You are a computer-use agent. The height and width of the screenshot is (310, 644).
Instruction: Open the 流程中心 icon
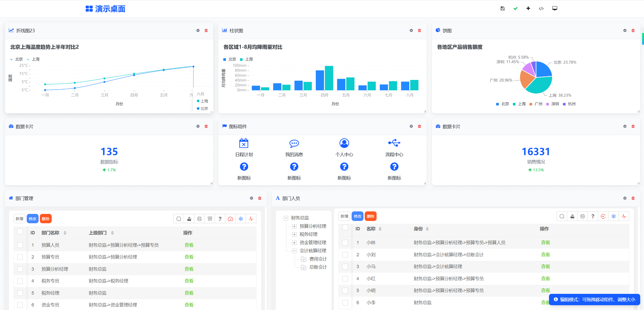coord(394,143)
